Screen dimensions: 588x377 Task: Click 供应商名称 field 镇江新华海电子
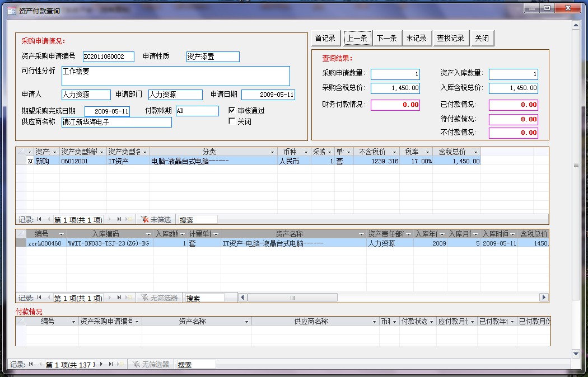pos(116,122)
